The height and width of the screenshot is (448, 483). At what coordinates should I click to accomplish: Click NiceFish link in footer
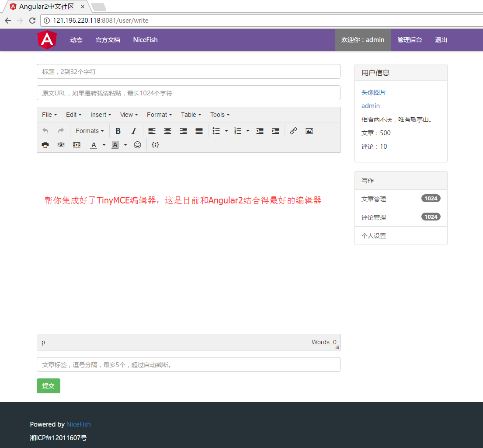(79, 424)
